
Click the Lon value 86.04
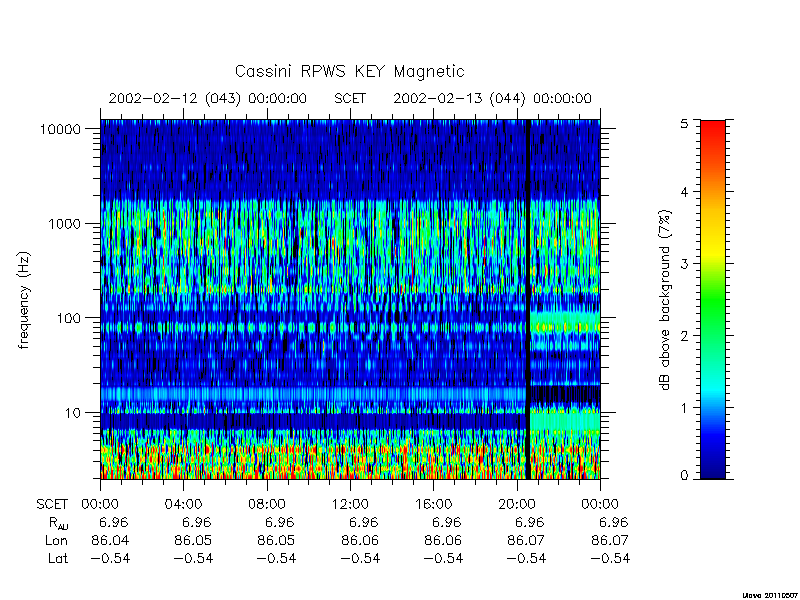(110, 540)
